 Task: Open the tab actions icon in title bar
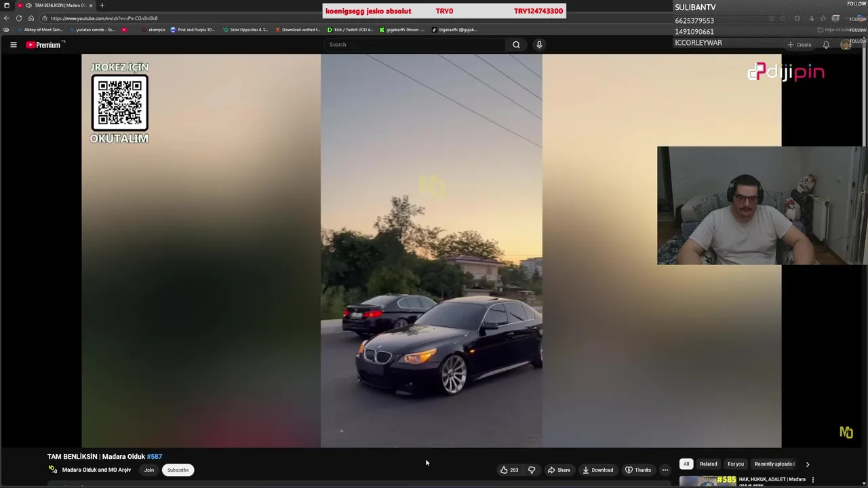coord(7,5)
